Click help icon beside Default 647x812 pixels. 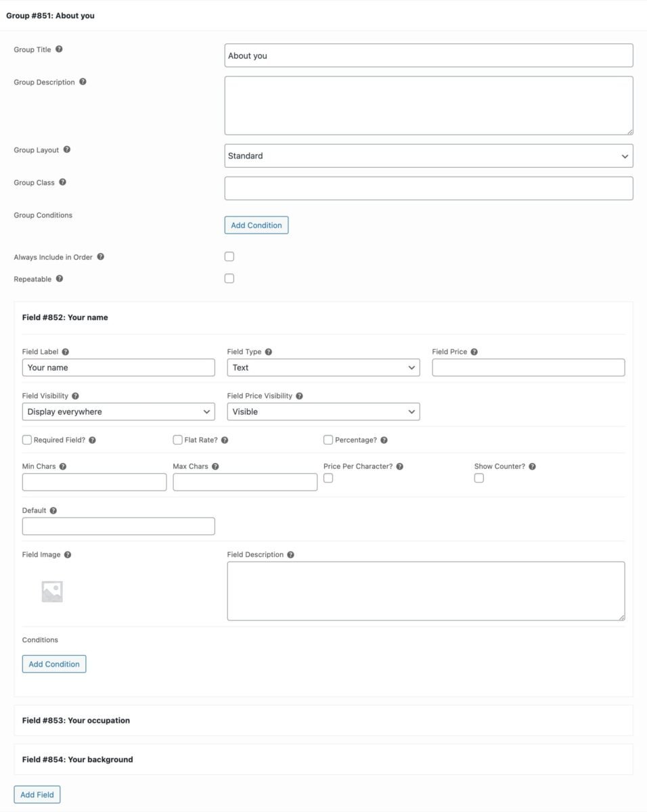coord(53,511)
